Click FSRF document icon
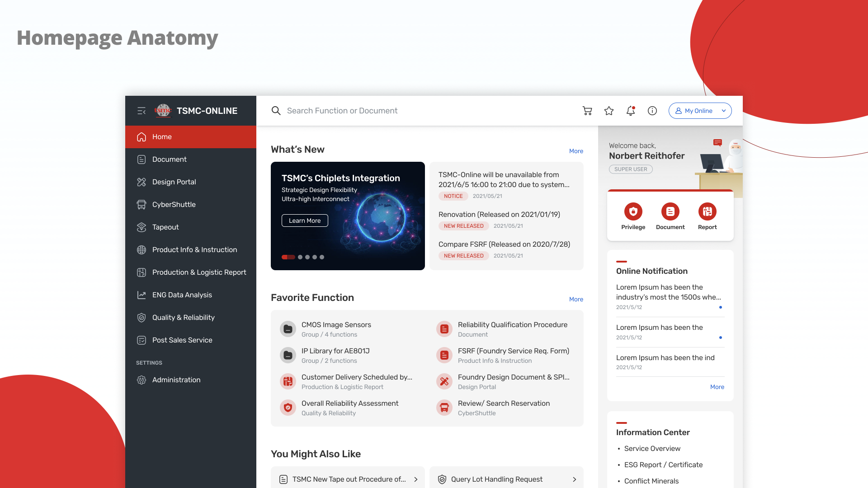The image size is (868, 488). tap(444, 355)
